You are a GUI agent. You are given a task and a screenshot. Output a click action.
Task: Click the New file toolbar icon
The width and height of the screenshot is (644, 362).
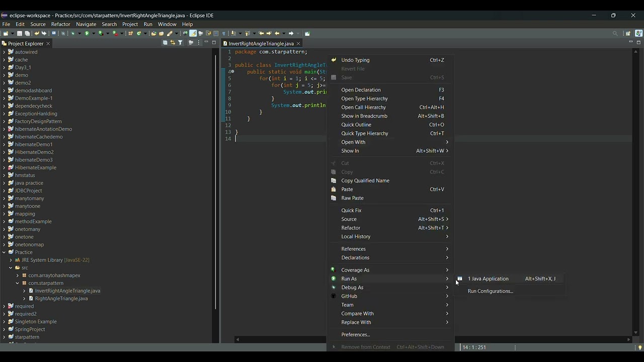click(x=6, y=34)
